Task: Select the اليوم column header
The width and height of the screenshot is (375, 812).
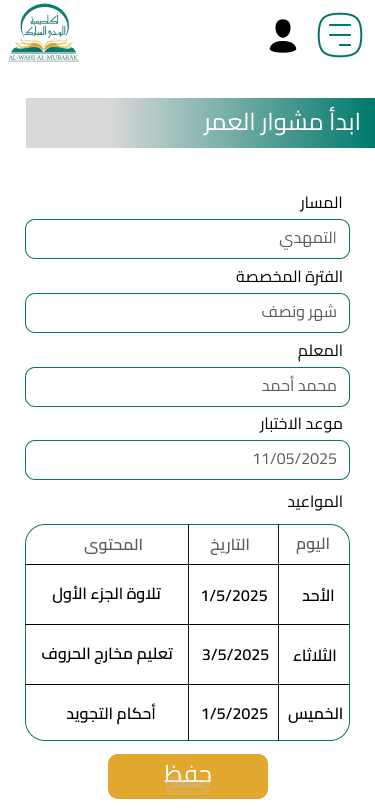Action: pos(314,545)
